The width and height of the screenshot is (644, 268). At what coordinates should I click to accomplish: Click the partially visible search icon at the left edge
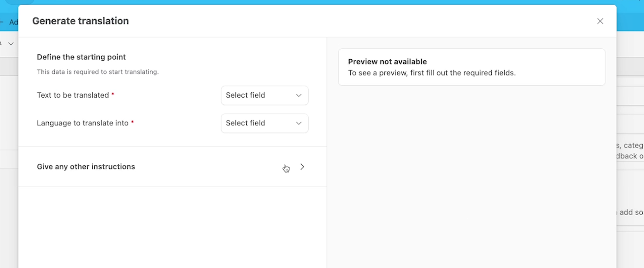1,44
